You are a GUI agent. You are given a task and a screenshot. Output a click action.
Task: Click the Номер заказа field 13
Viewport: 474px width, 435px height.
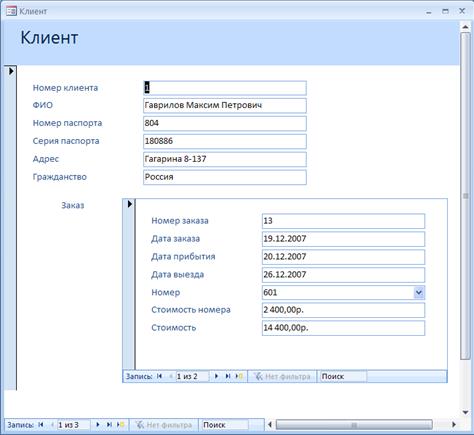(343, 221)
